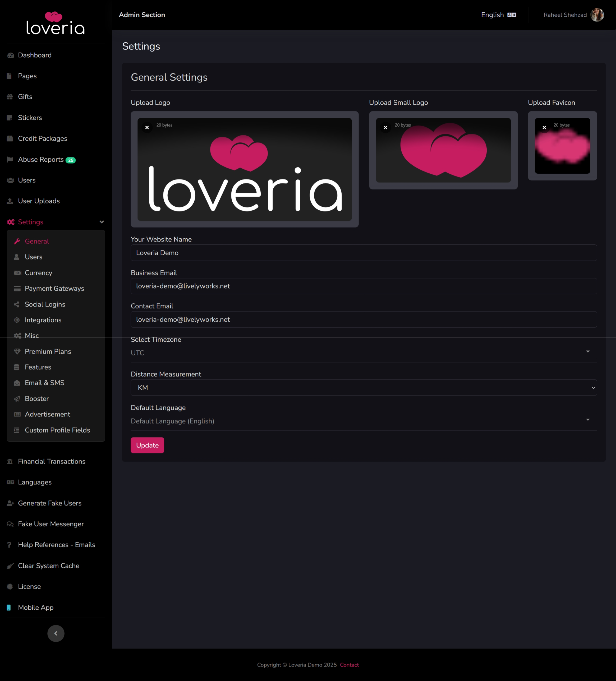Click the Advertisement icon in submenu
The width and height of the screenshot is (616, 681).
pyautogui.click(x=17, y=414)
